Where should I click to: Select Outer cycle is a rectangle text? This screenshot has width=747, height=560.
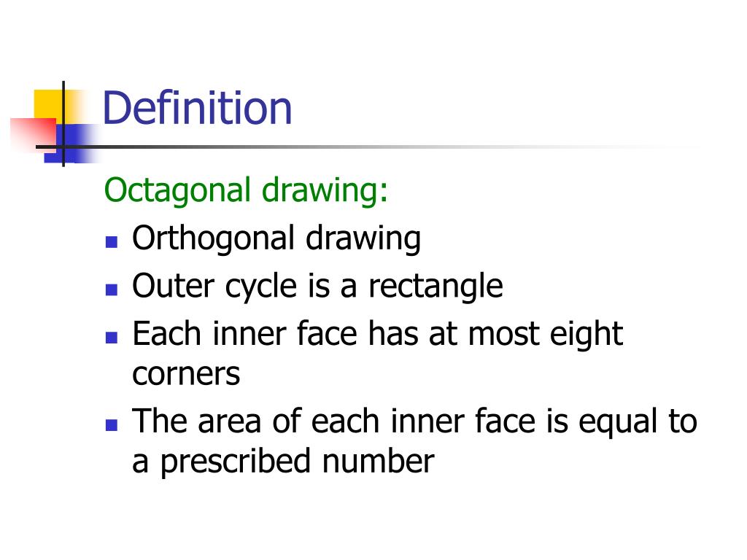[317, 286]
